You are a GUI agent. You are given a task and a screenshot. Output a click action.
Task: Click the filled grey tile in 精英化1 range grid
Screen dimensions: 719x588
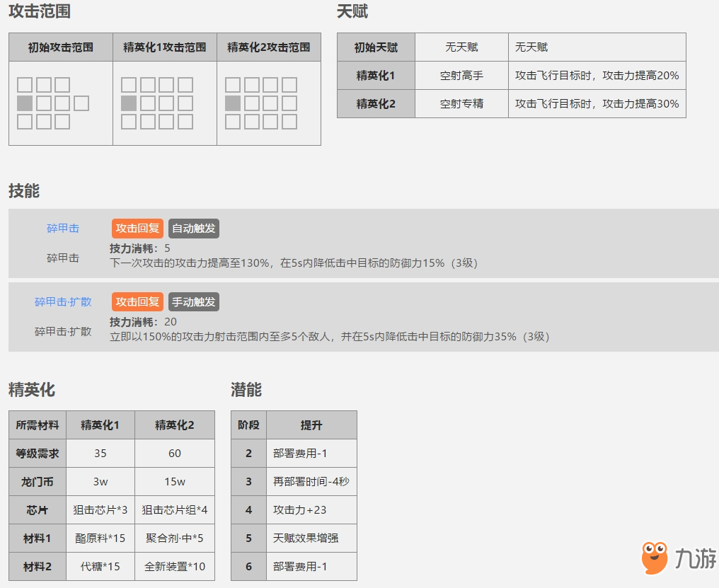coord(129,103)
